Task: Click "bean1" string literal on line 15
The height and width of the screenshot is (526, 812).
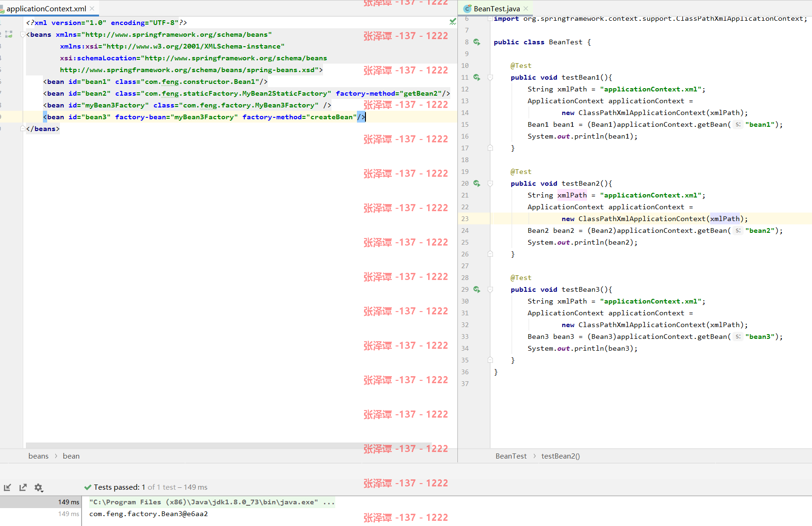Action: 760,124
